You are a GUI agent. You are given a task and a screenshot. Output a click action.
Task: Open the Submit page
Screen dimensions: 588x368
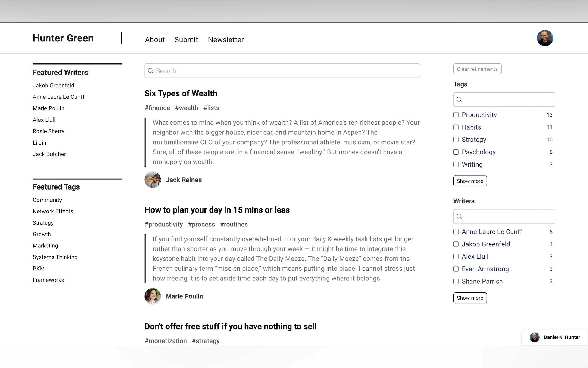[x=186, y=40]
